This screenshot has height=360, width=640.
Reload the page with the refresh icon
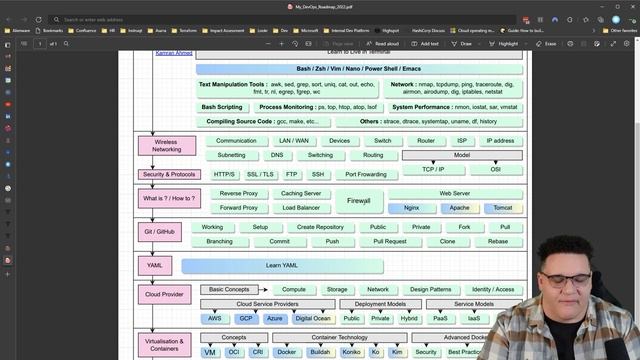38,20
